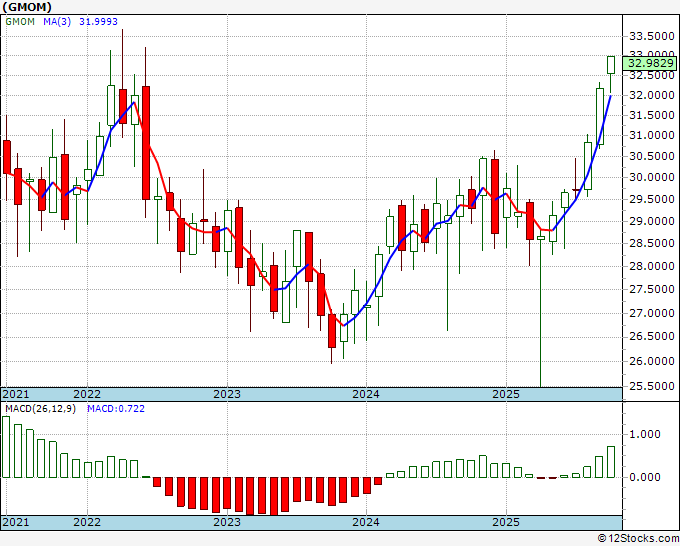Click the 26.5000 price axis label
Screen dimensions: 680x546
pyautogui.click(x=652, y=336)
